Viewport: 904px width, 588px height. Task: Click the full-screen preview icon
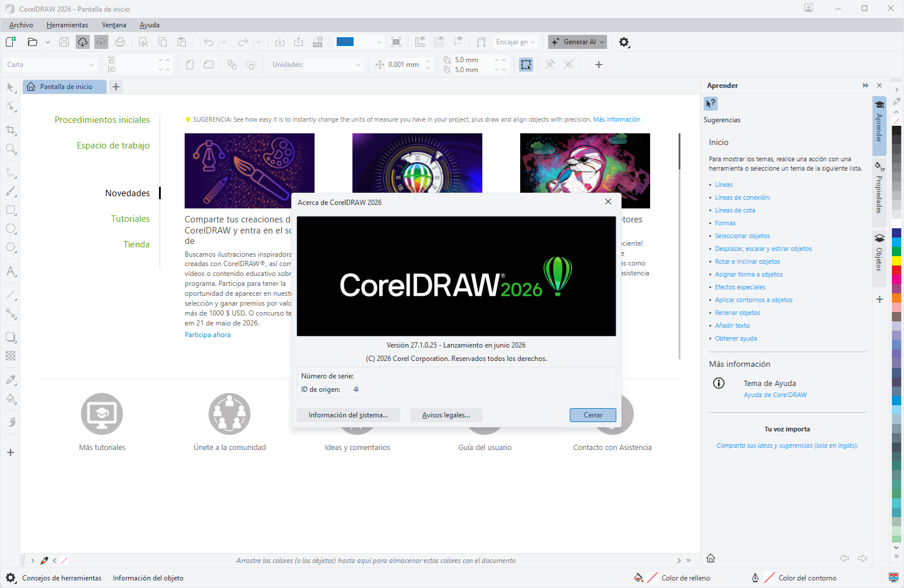point(396,42)
